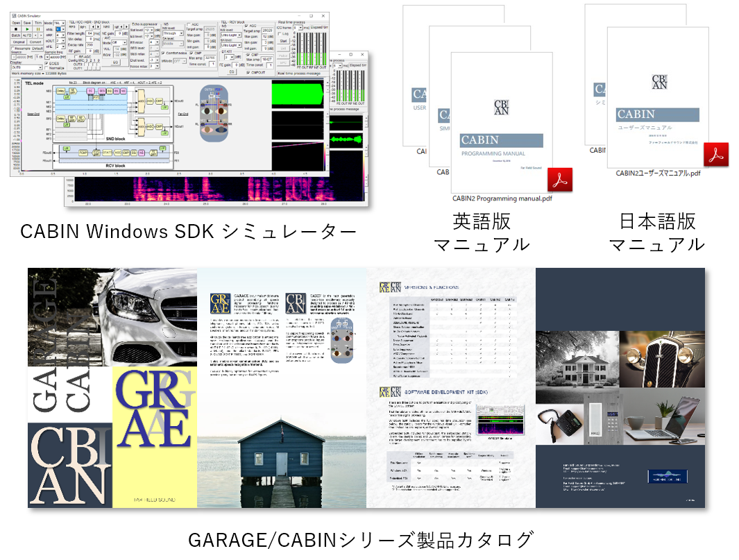Screen dimensions: 739x560
Task: Click the left arrow beside Ac.FD
Action: pyautogui.click(x=35, y=35)
